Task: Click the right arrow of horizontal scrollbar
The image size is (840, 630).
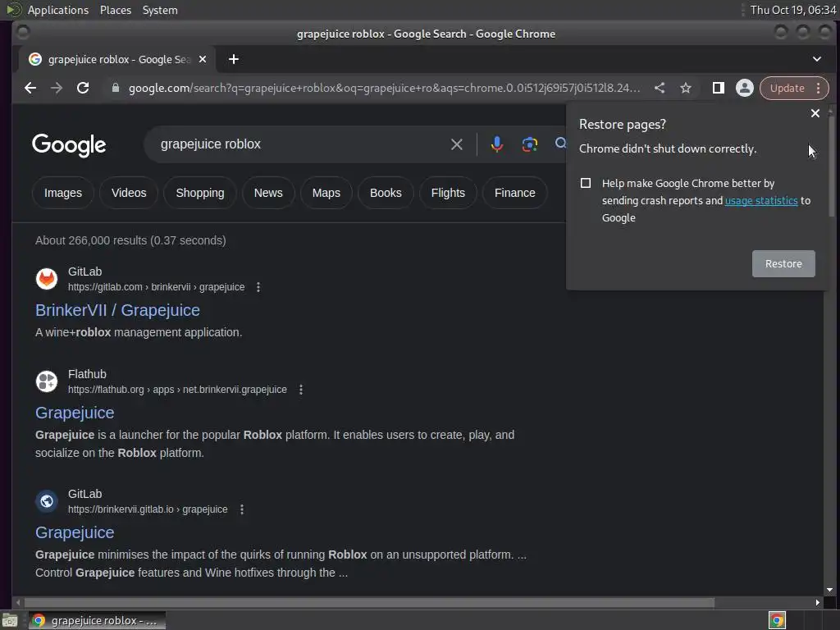Action: tap(817, 603)
